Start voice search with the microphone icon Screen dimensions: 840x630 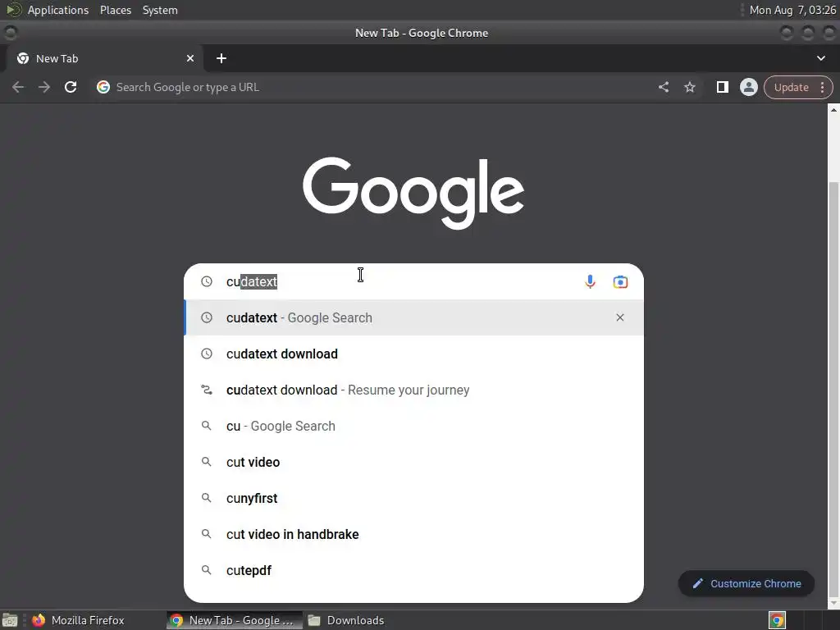[590, 282]
